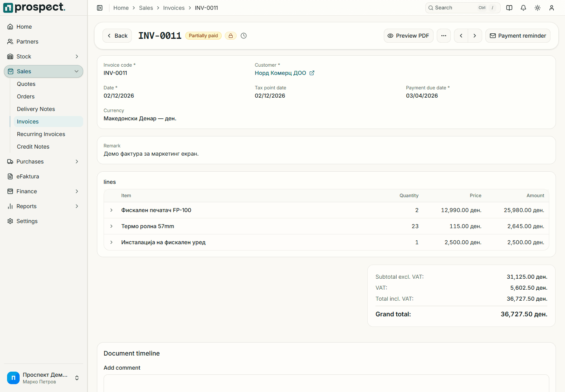Open the company switcher Проспект Дем...
Viewport: 565px width, 392px height.
[44, 378]
